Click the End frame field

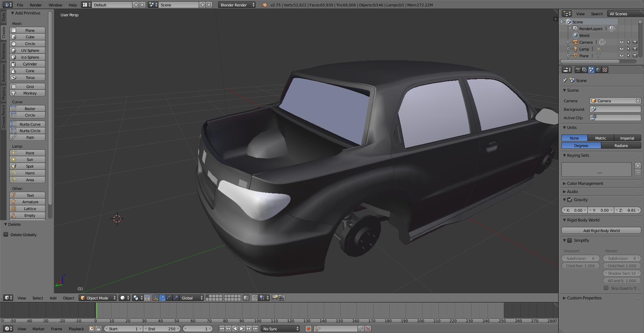[163, 329]
